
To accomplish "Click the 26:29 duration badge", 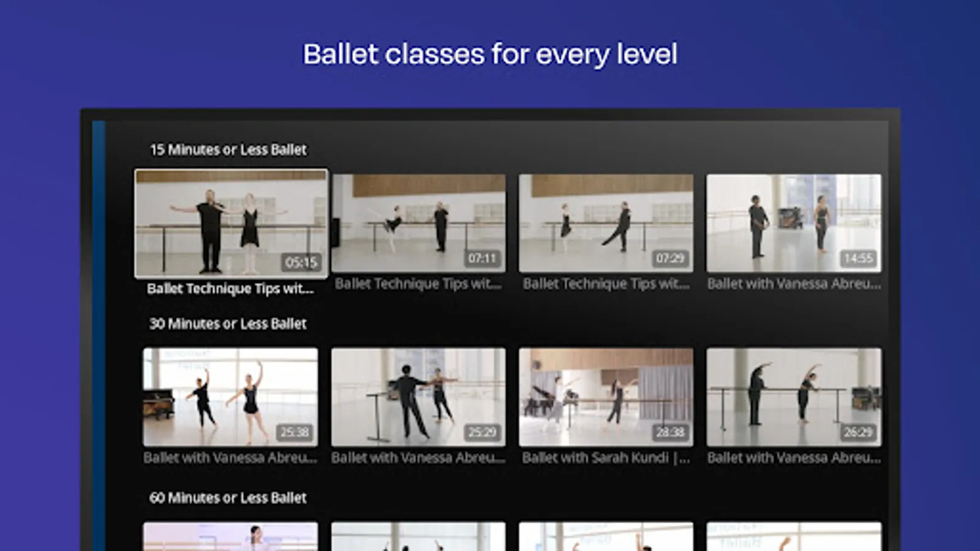I will pos(858,432).
